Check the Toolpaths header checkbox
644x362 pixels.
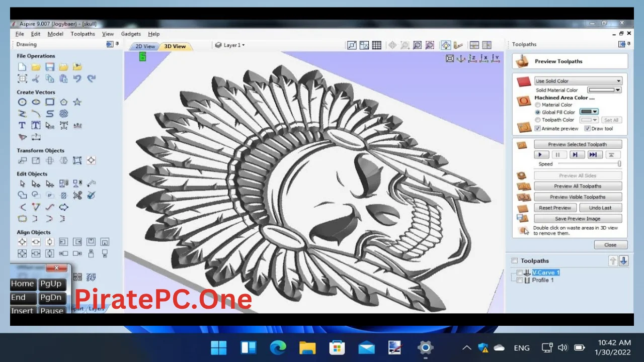(x=514, y=260)
